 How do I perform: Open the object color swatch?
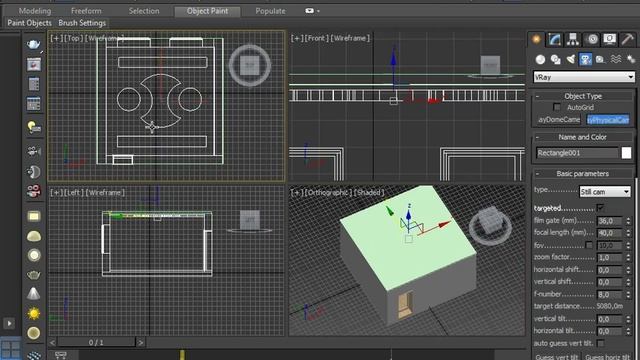[626, 153]
